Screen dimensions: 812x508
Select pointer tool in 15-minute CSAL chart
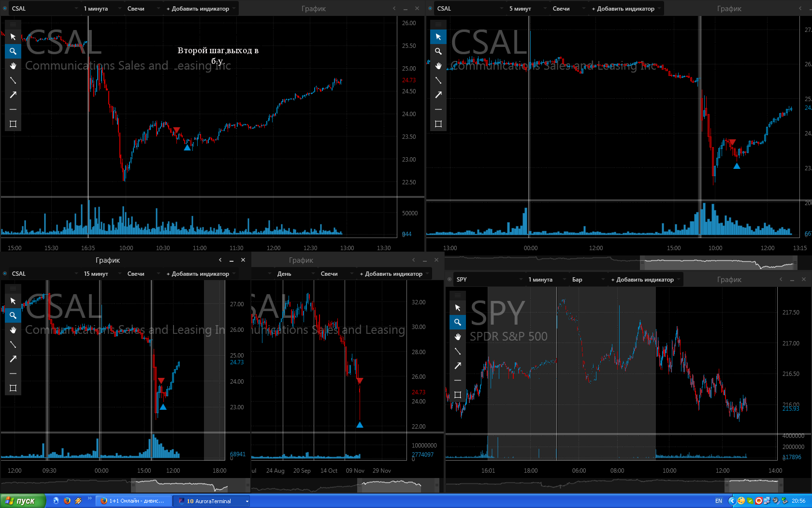click(13, 301)
